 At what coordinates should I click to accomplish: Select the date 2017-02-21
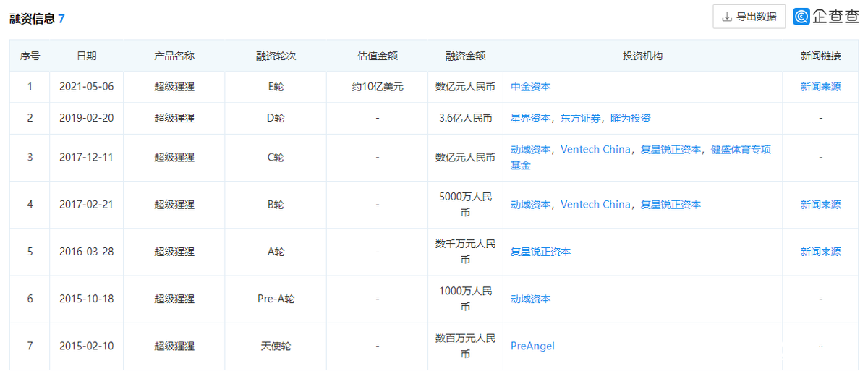[86, 205]
